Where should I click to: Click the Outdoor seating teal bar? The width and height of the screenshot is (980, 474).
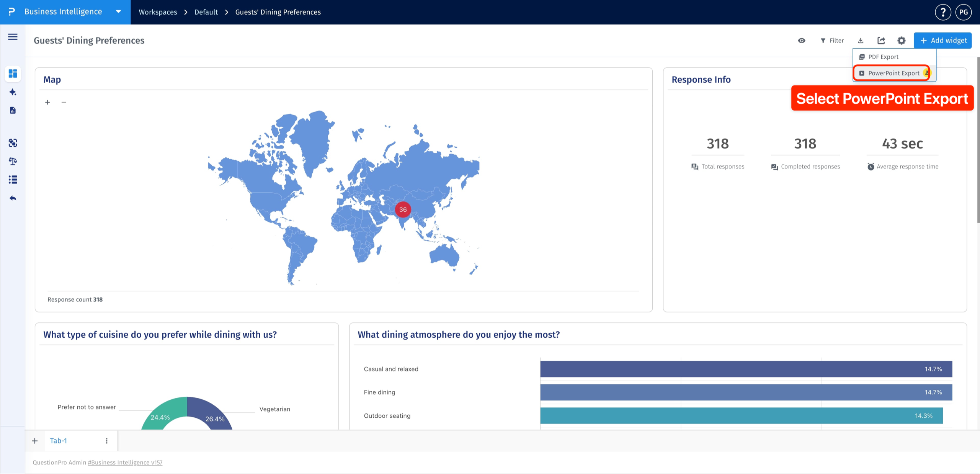[742, 416]
